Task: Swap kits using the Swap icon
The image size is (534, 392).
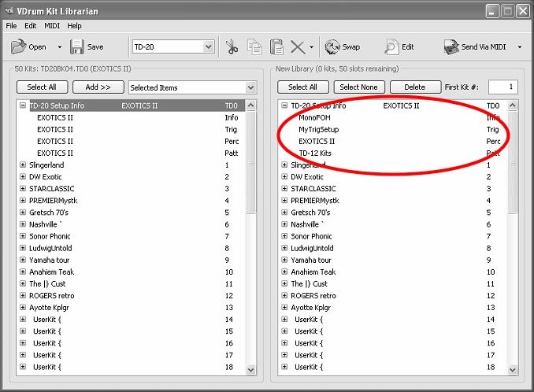Action: tap(332, 47)
